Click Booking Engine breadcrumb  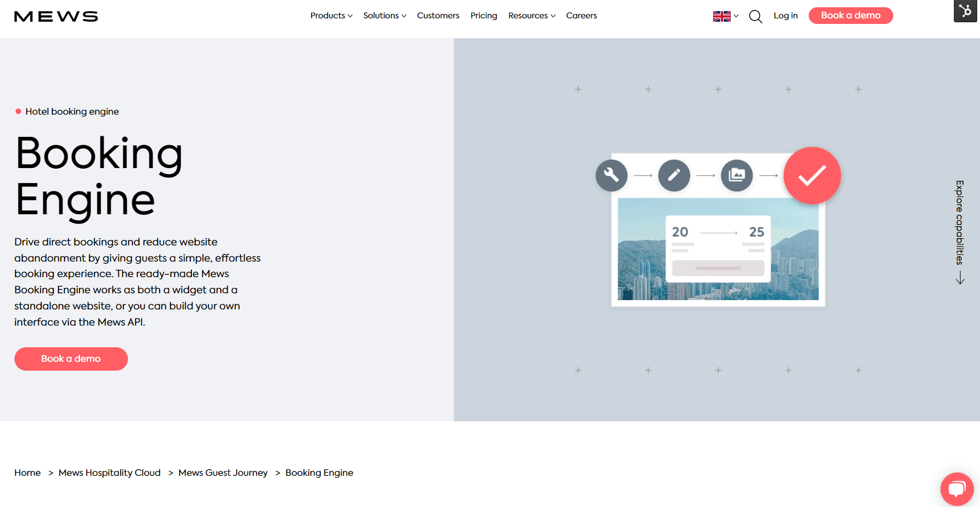pos(319,472)
